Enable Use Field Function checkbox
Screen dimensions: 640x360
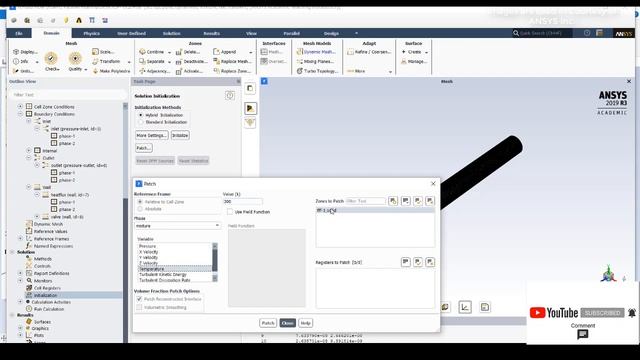pyautogui.click(x=230, y=212)
